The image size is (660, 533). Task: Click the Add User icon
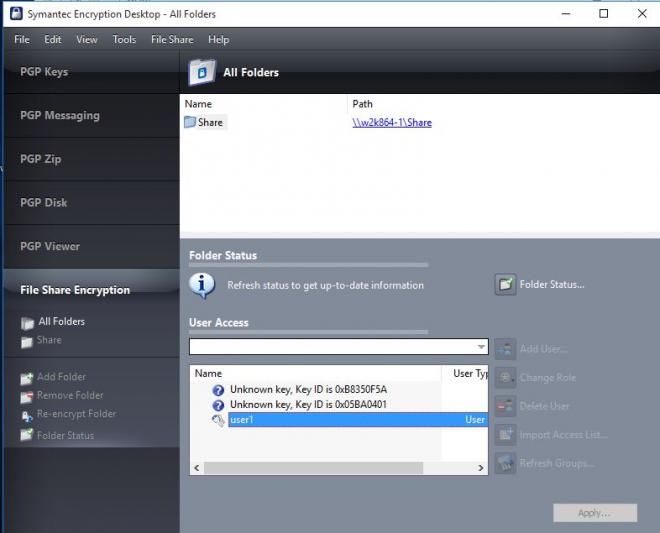(505, 349)
